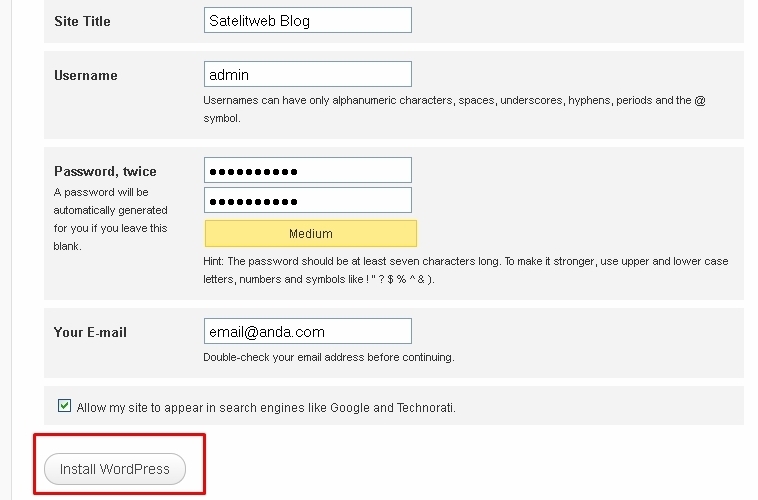Select the first password field
The width and height of the screenshot is (758, 500).
click(x=308, y=170)
